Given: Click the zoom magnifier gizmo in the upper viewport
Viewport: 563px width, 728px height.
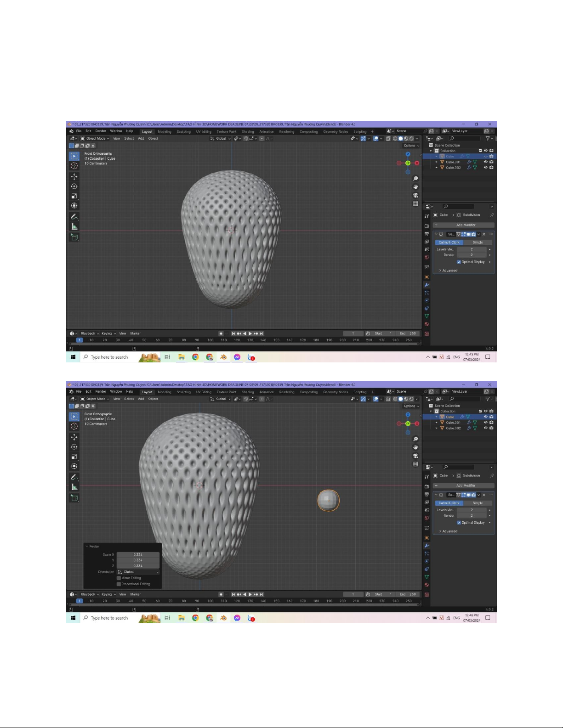Looking at the screenshot, I should [x=415, y=179].
